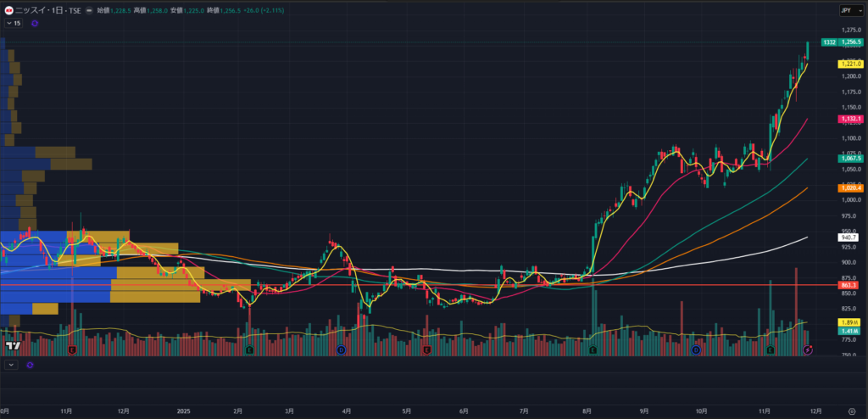Expand the lower pane legend chevron
Viewport: 868px width, 419px height.
click(x=11, y=365)
